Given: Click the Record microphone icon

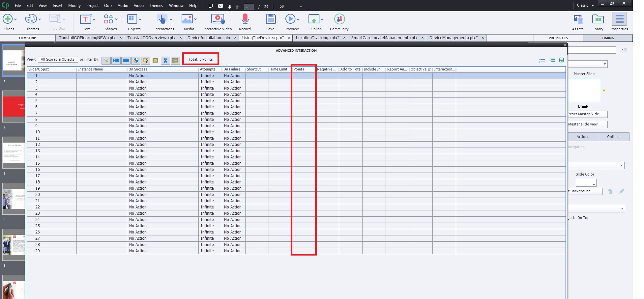Looking at the screenshot, I should click(x=245, y=19).
